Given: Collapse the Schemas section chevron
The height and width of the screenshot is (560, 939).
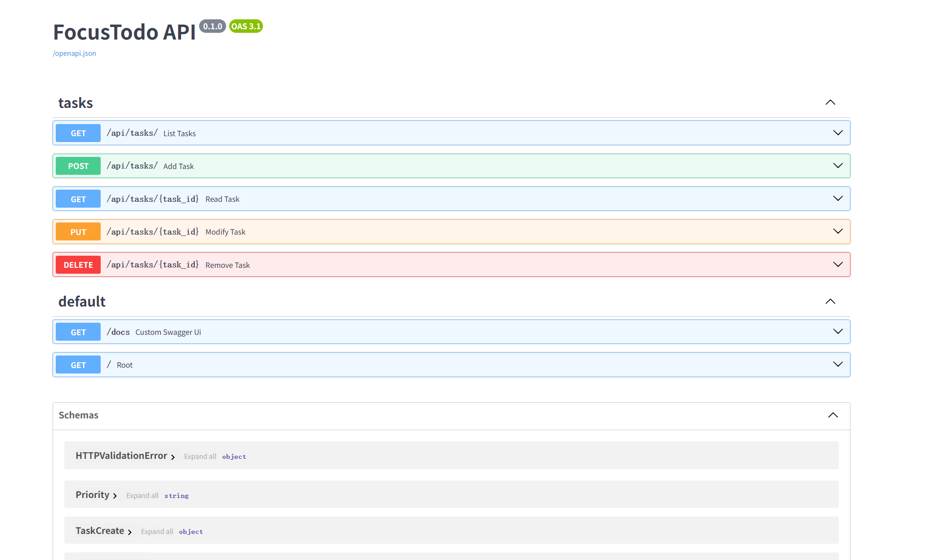Looking at the screenshot, I should pos(833,415).
